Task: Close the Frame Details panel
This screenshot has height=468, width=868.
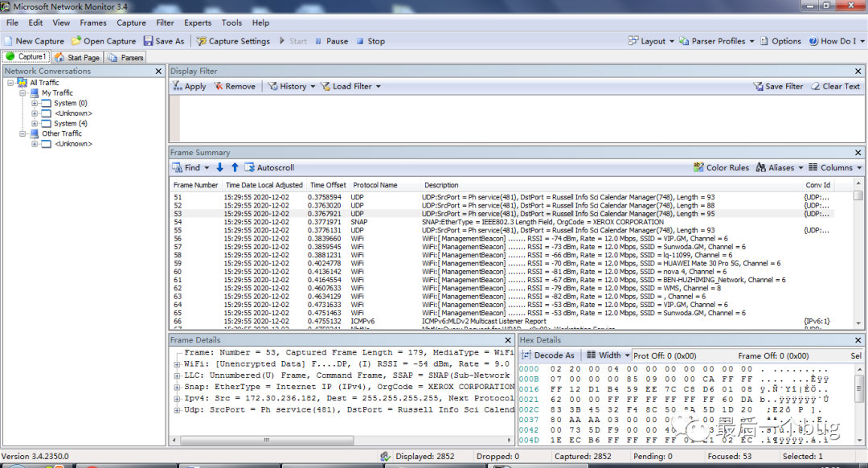Action: [508, 340]
